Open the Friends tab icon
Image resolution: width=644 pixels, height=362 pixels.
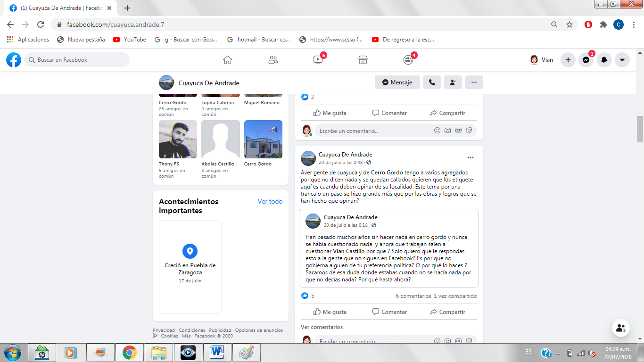pos(273,60)
